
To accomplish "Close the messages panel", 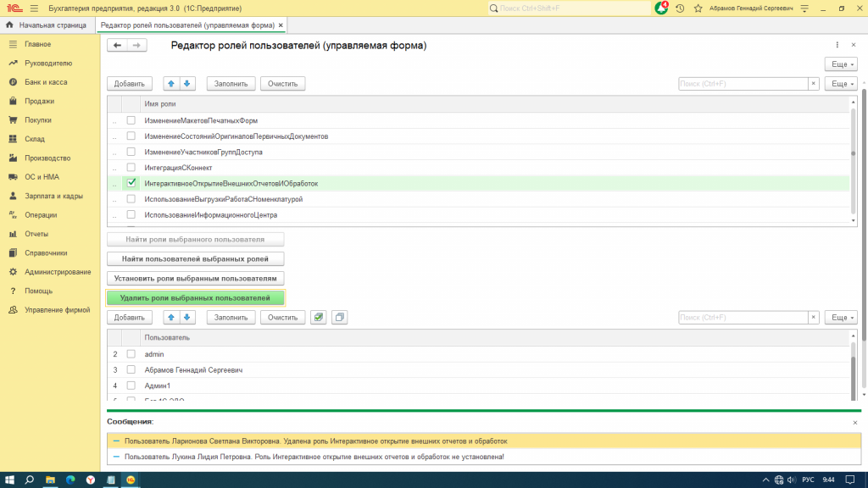I will 854,423.
